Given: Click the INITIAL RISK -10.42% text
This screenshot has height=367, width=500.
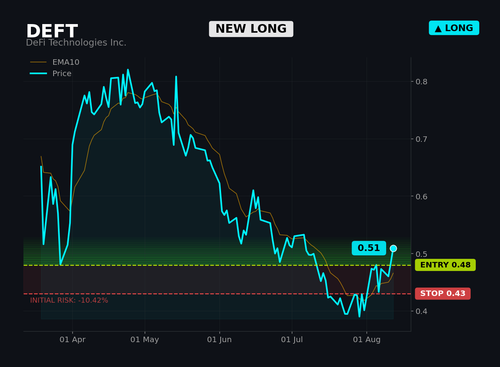Looking at the screenshot, I should (69, 300).
